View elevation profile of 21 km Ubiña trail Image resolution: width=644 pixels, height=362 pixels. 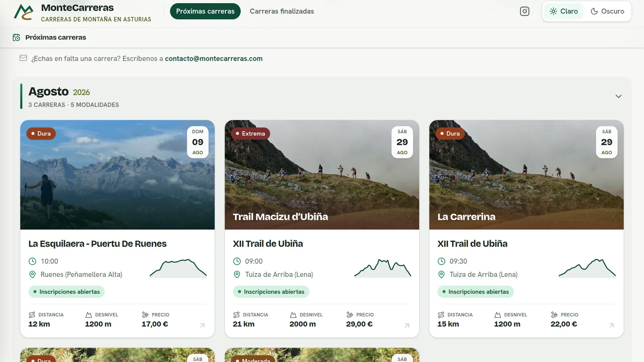[x=382, y=268]
